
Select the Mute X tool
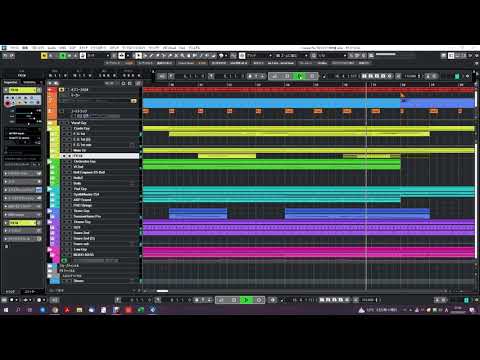tap(176, 56)
